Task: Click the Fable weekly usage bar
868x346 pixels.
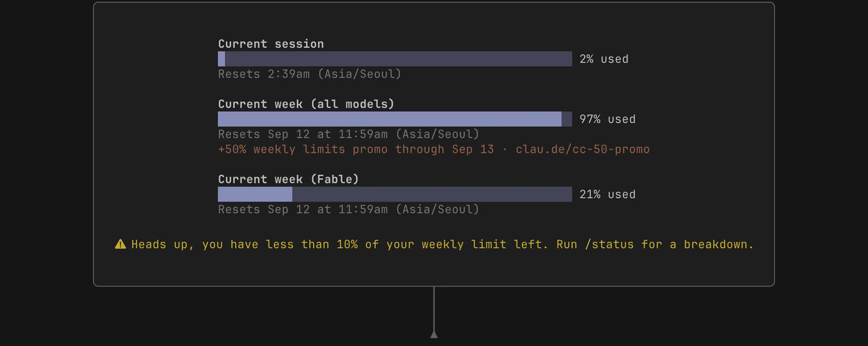Action: point(395,194)
